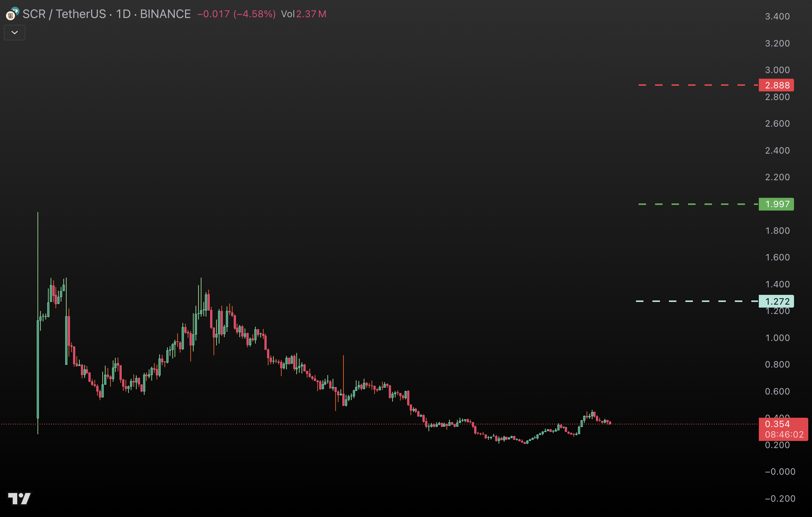Click the 3.400 price axis label
This screenshot has height=517, width=812.
click(x=777, y=16)
